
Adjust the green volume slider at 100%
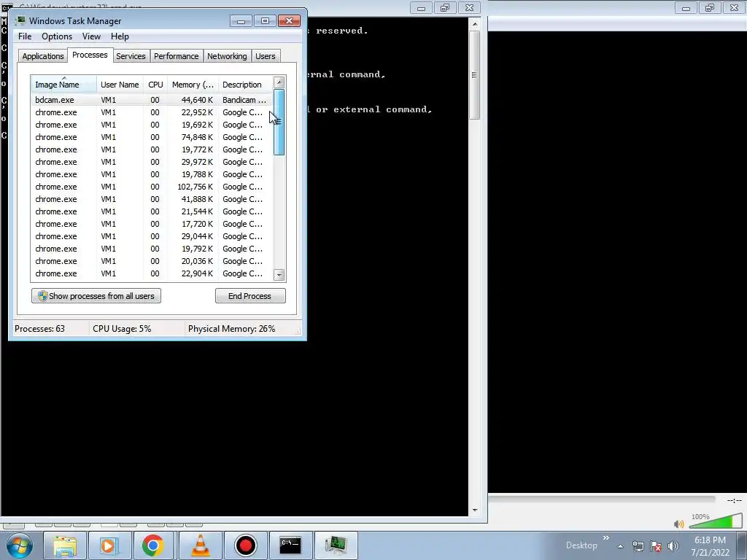tap(716, 522)
